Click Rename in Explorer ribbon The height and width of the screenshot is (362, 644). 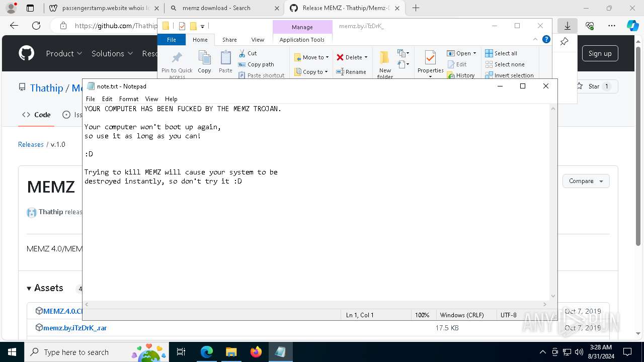pyautogui.click(x=351, y=72)
